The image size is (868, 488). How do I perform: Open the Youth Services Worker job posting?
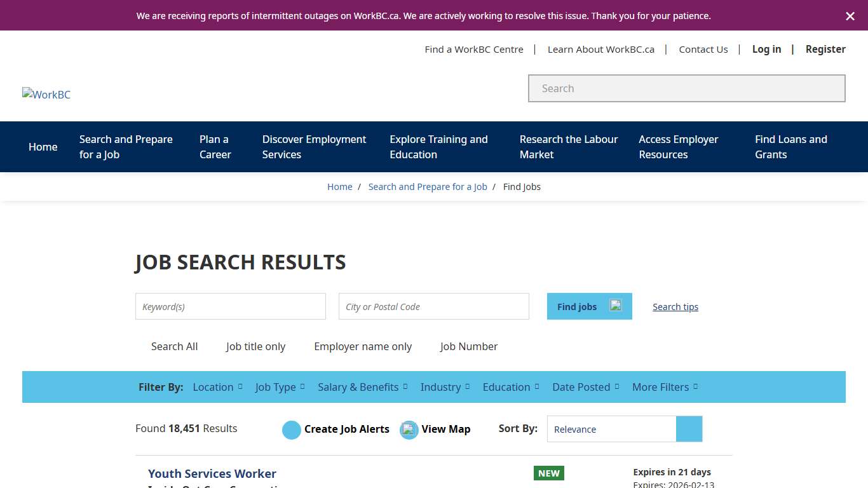212,473
